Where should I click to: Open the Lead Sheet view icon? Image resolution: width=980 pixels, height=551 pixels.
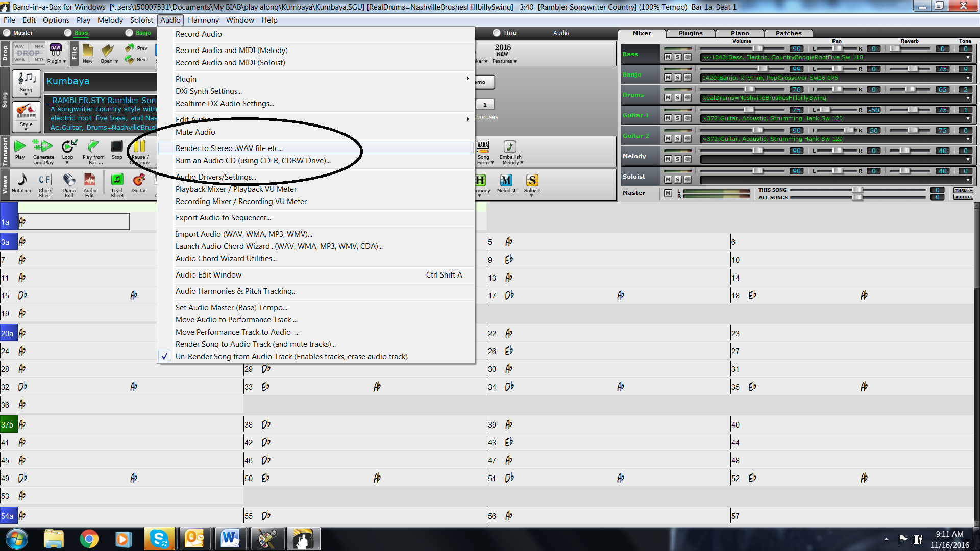pyautogui.click(x=117, y=180)
